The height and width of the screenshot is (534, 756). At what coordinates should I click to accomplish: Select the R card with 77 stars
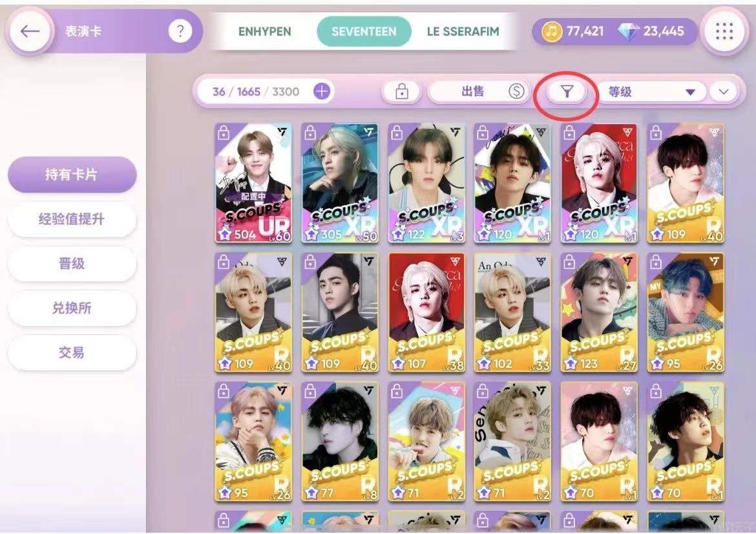[x=340, y=442]
